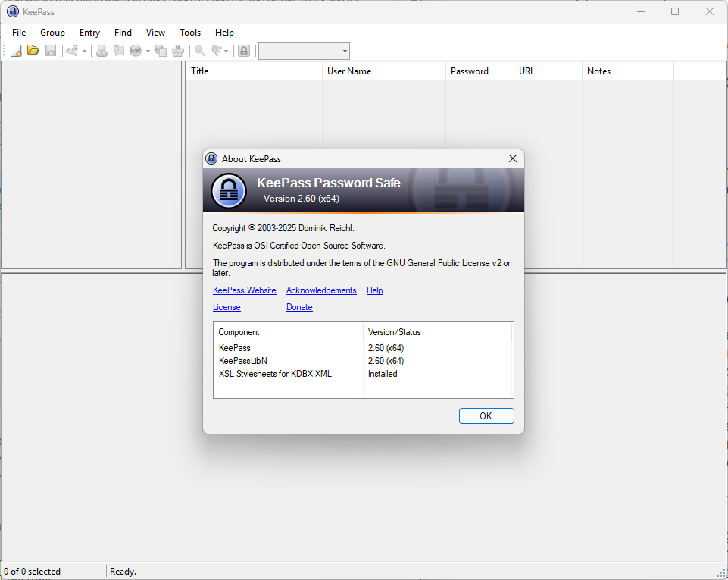Screen dimensions: 728x580
Task: Click the KeePass lock logo in the About banner
Action: point(228,190)
